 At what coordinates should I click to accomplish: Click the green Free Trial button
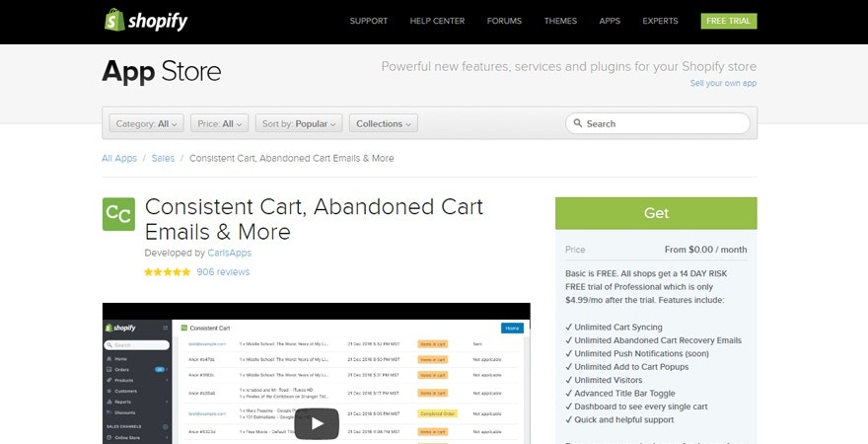[729, 21]
